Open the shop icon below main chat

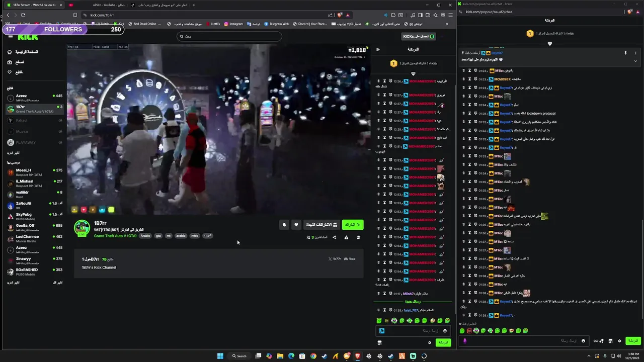click(379, 342)
